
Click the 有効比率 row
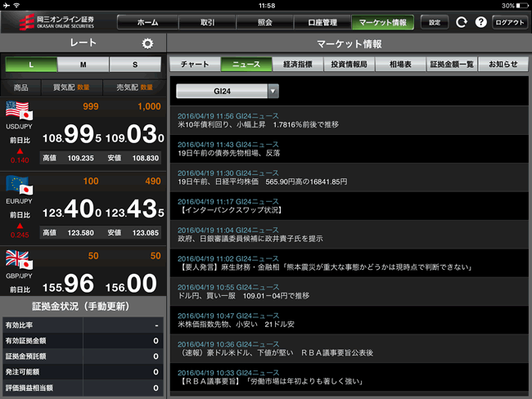click(x=83, y=325)
